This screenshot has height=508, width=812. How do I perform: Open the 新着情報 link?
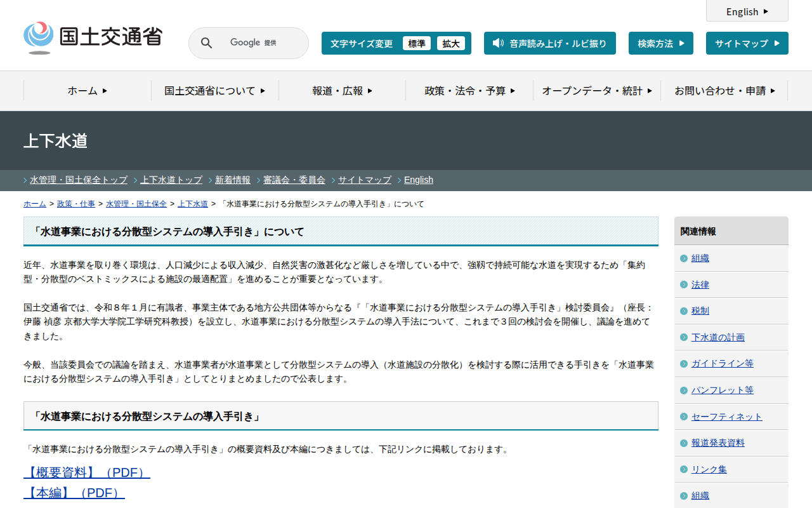pos(233,180)
